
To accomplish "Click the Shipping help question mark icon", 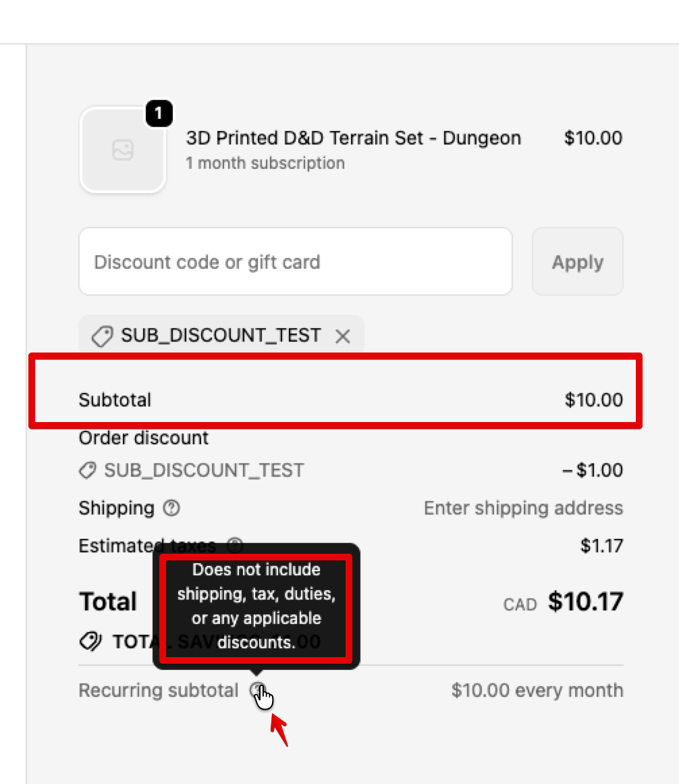I will click(x=171, y=508).
